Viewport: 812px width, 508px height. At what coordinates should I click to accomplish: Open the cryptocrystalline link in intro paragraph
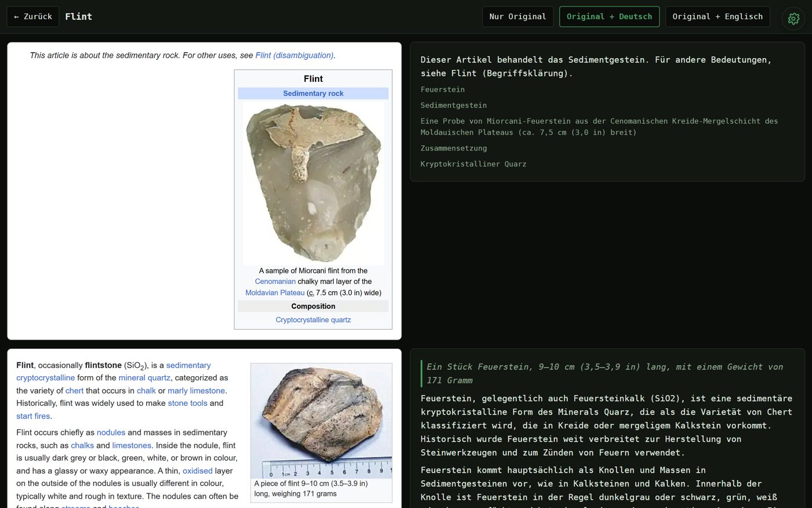point(45,378)
